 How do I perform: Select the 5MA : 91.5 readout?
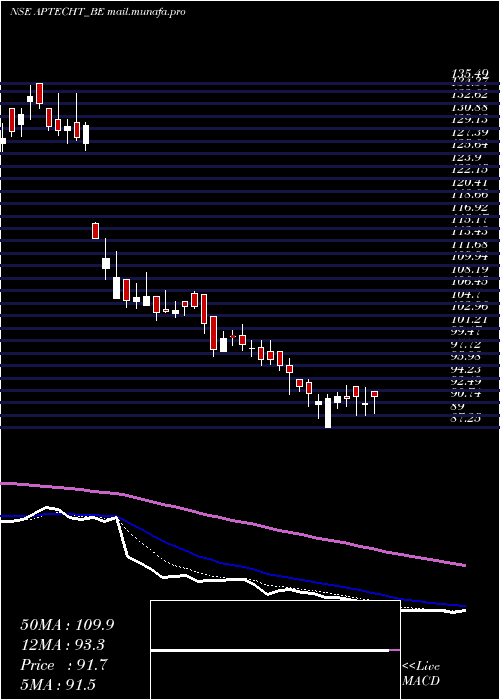pyautogui.click(x=58, y=685)
